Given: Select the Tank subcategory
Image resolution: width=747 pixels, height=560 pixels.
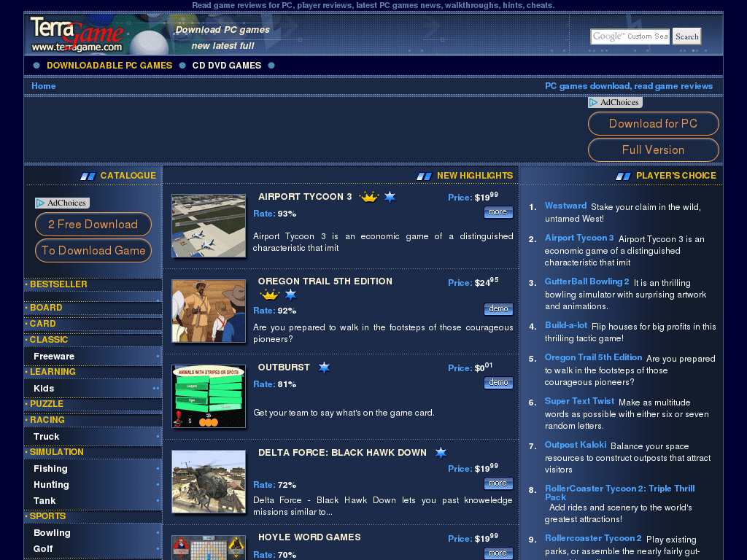Looking at the screenshot, I should [x=44, y=501].
